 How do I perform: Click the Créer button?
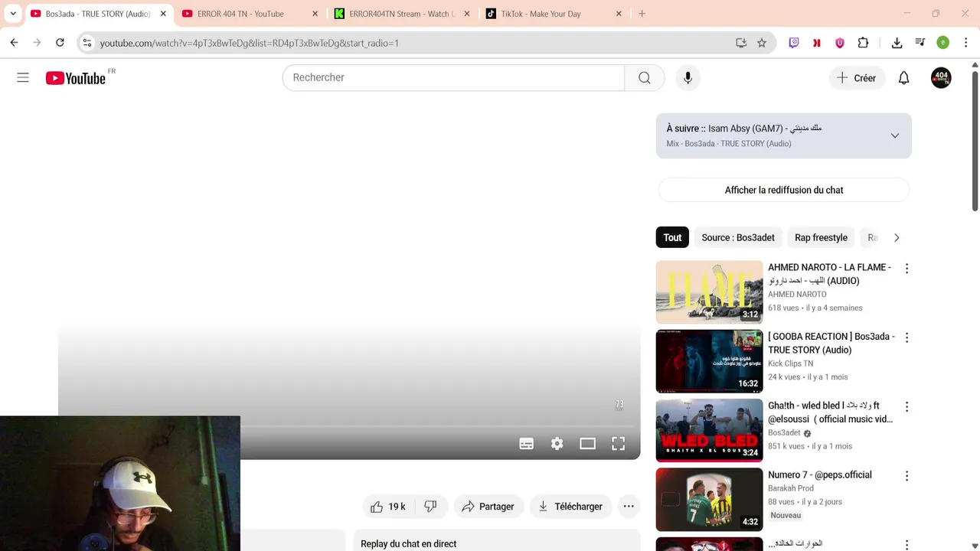857,78
